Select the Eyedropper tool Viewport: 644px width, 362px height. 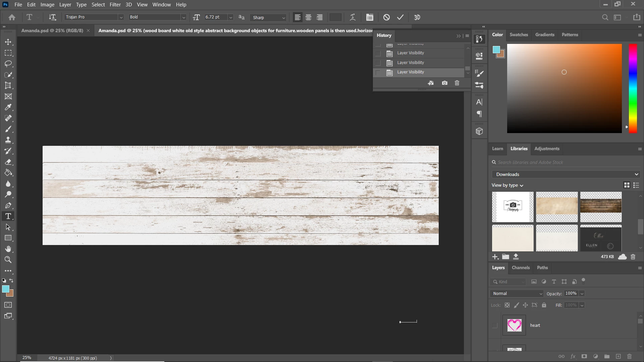tap(8, 107)
